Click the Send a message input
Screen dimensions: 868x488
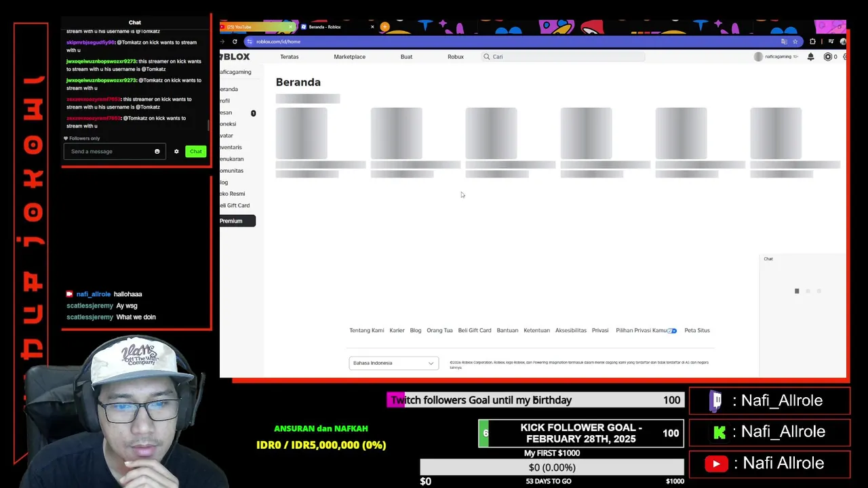coord(113,151)
